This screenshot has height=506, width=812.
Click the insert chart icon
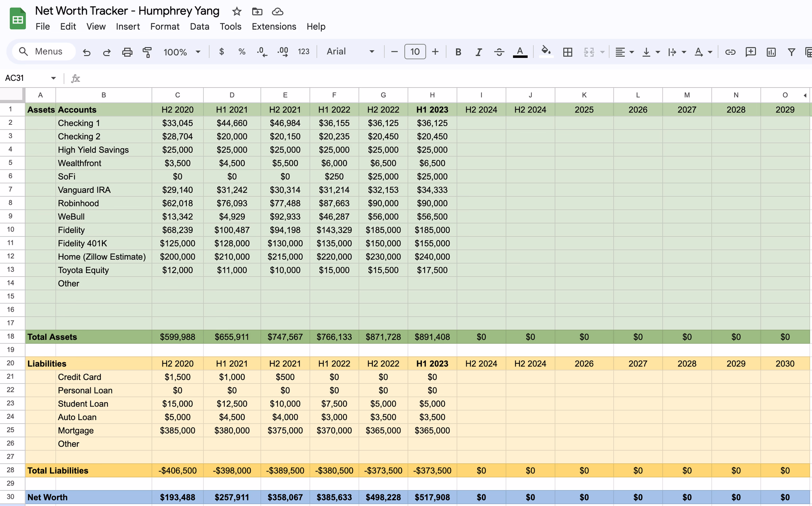tap(771, 52)
